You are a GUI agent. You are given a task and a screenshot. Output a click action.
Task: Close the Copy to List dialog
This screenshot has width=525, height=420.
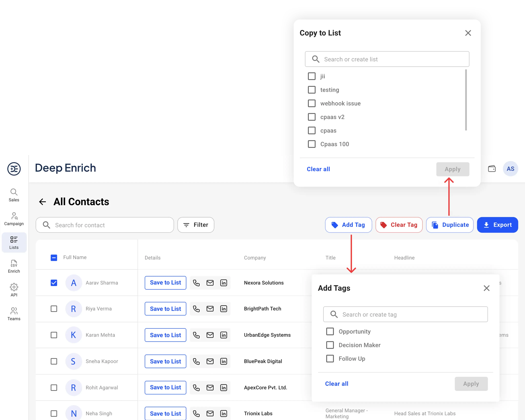(x=468, y=33)
